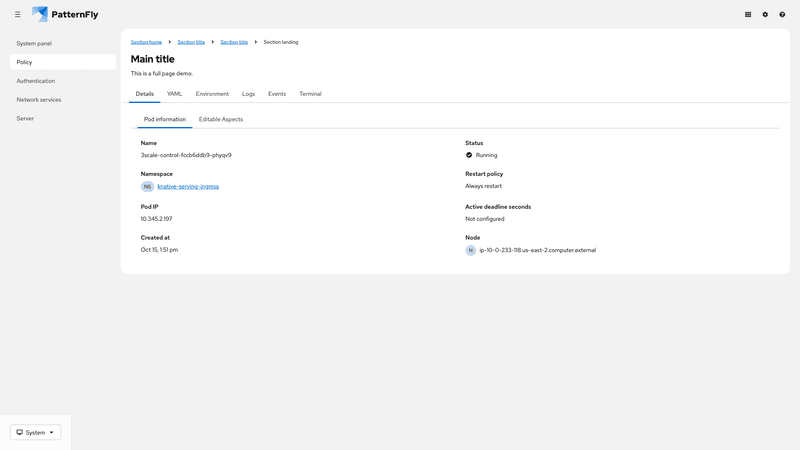Click the PatternFly logo
The height and width of the screenshot is (450, 800).
[65, 14]
